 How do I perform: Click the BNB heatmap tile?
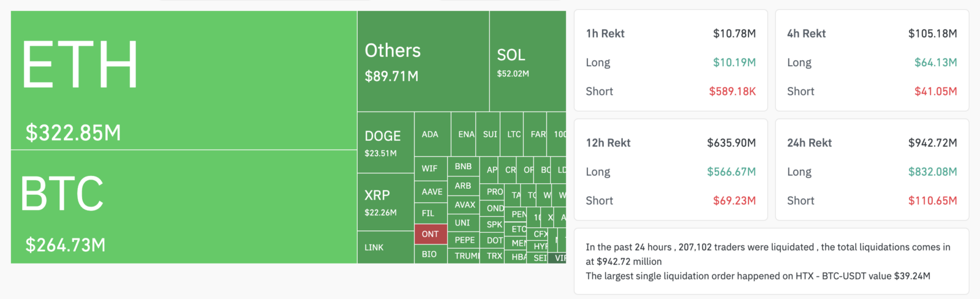pos(464,167)
